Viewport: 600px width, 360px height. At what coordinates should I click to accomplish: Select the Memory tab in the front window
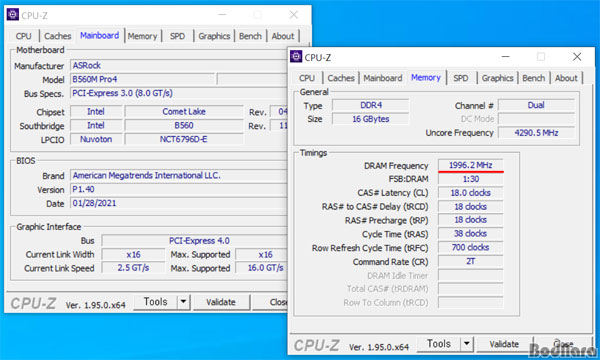point(426,78)
